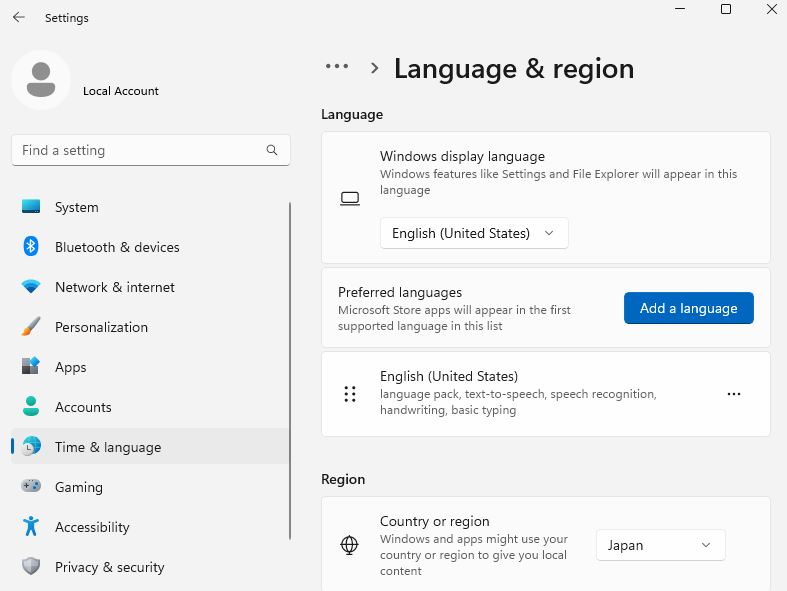Click the Network wifi icon
The height and width of the screenshot is (591, 787).
(31, 287)
